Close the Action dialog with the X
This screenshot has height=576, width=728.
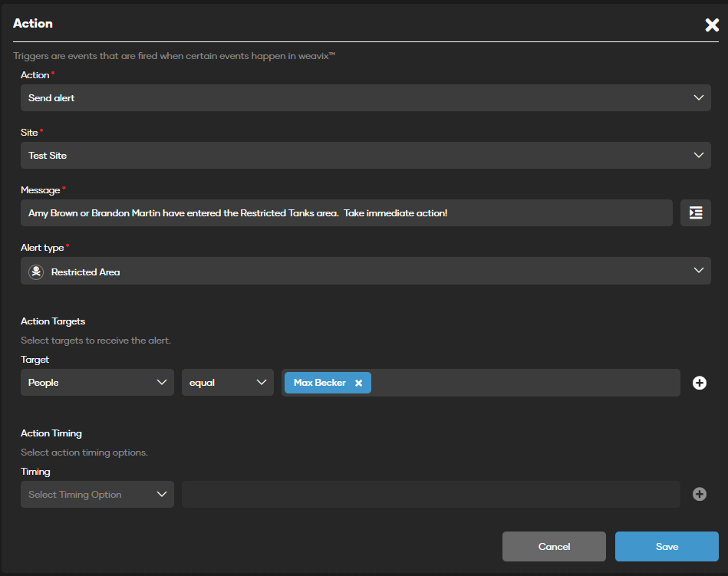(x=712, y=25)
